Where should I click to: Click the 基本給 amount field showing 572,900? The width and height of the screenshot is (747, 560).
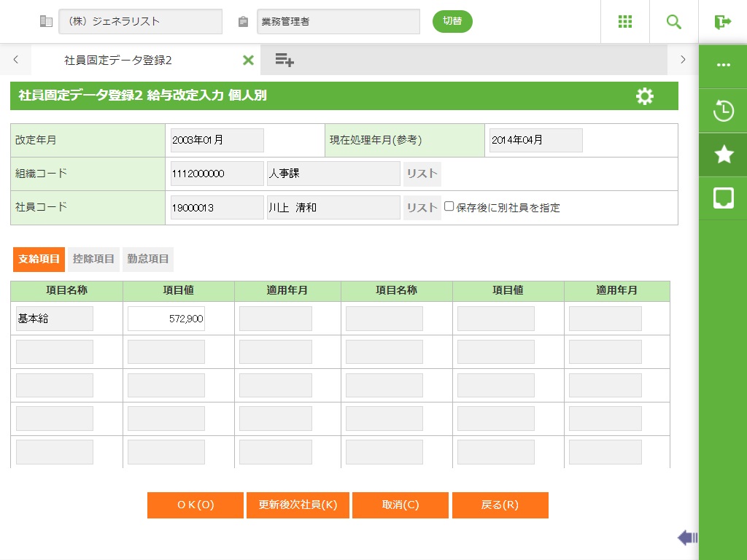coord(166,319)
